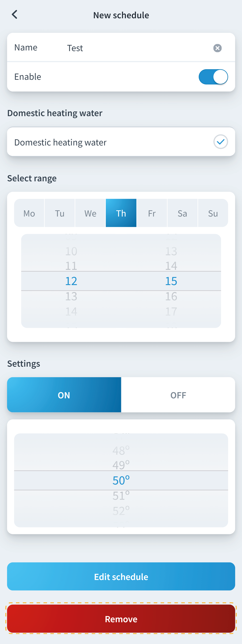Select Monday in the day range
Screen dimensions: 242x644
click(29, 213)
